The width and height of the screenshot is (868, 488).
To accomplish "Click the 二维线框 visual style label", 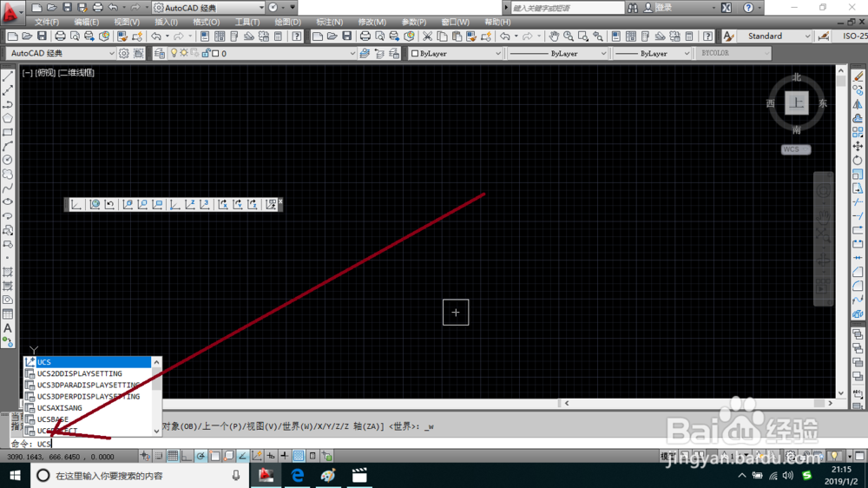I will (x=76, y=73).
